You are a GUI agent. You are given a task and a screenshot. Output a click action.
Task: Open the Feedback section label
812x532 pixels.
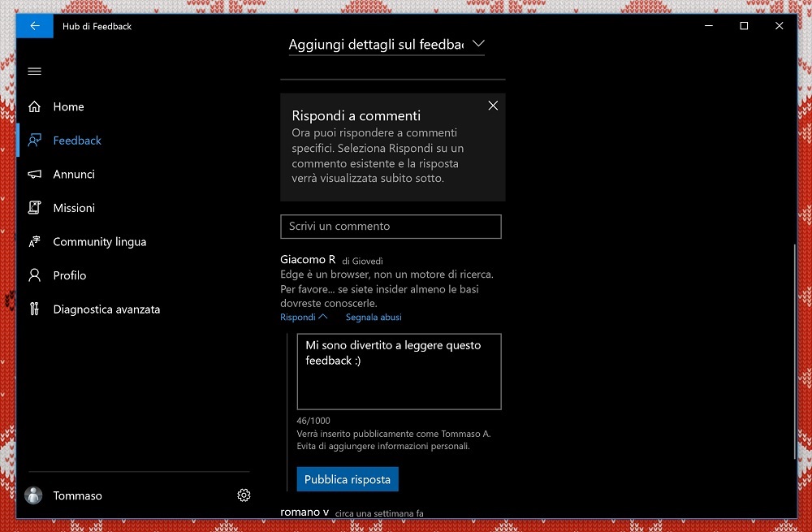(77, 141)
